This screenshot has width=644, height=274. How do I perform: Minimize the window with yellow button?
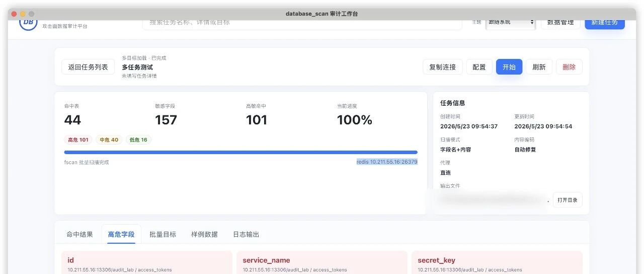pos(23,14)
